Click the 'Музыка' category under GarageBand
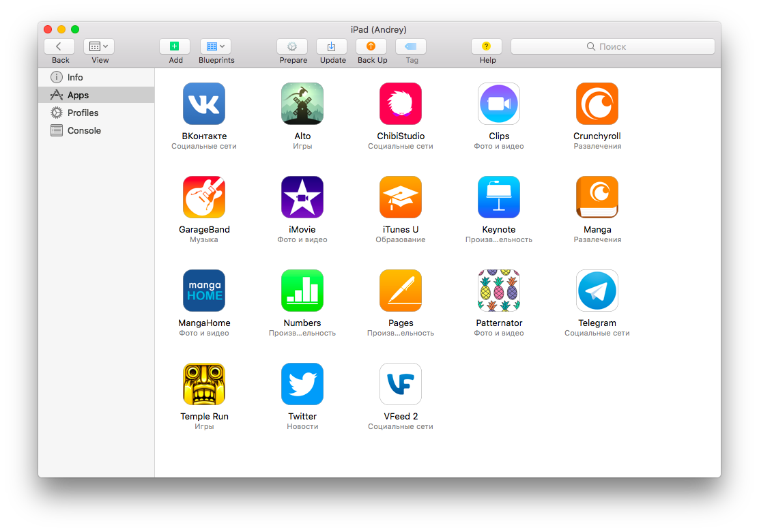This screenshot has height=532, width=759. pyautogui.click(x=204, y=239)
